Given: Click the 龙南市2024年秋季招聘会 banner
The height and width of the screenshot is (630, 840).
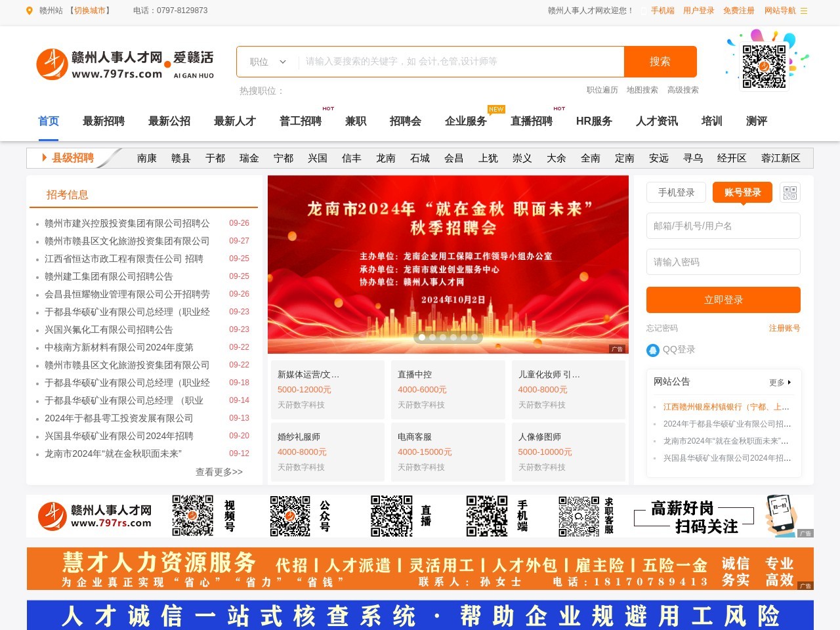Looking at the screenshot, I should (448, 264).
